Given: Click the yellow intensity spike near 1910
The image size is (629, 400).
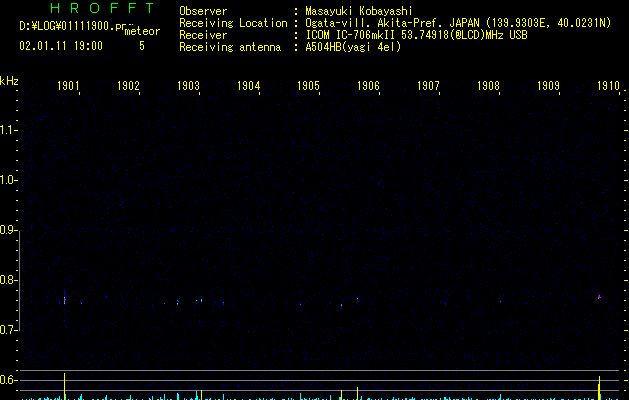Looking at the screenshot, I should click(x=599, y=388).
